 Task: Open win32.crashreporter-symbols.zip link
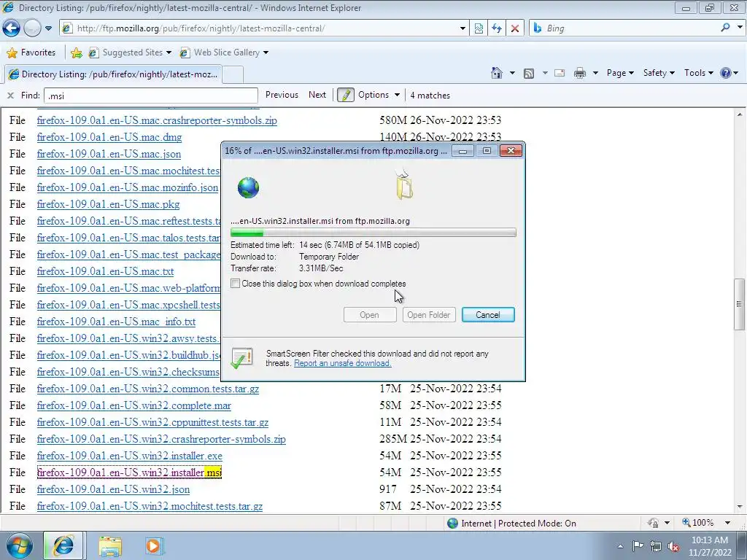(x=161, y=439)
